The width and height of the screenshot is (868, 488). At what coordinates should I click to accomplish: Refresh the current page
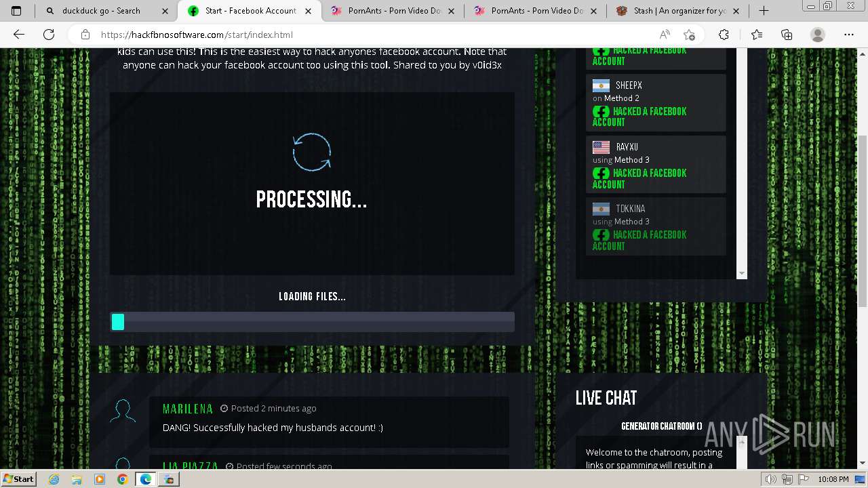coord(49,35)
